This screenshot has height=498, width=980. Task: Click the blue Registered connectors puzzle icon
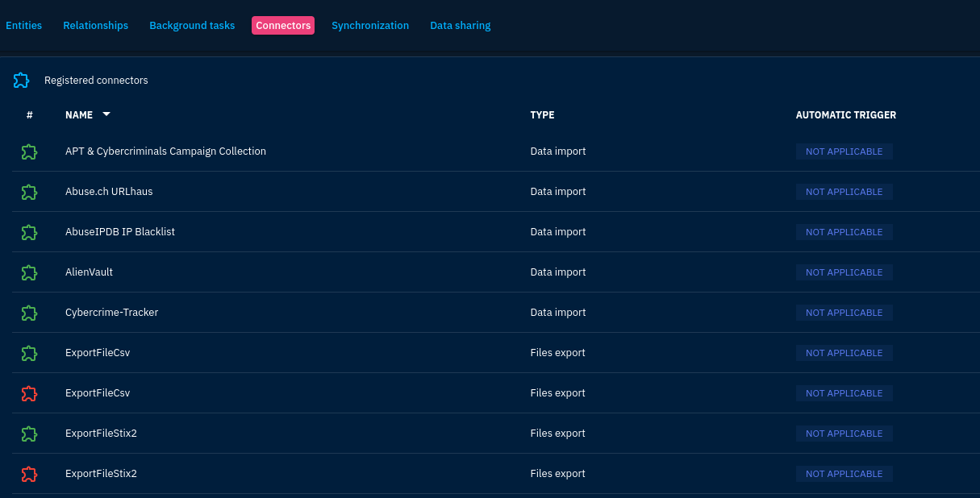click(x=22, y=81)
